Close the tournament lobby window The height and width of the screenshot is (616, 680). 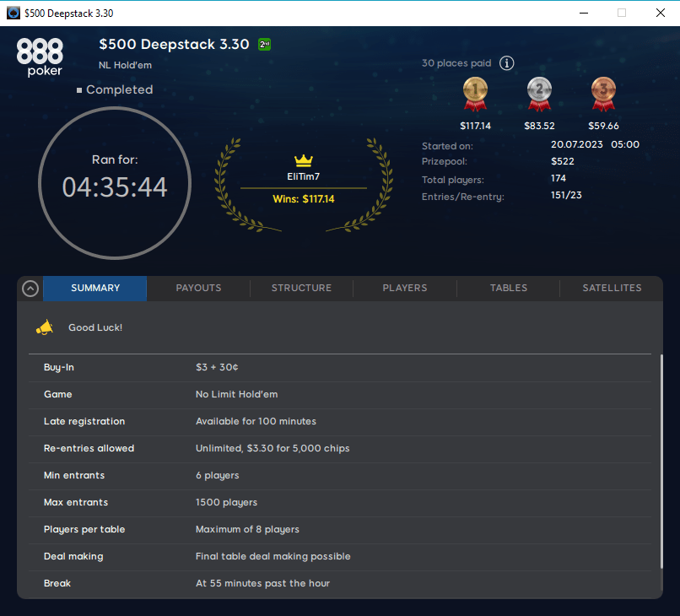pyautogui.click(x=661, y=13)
